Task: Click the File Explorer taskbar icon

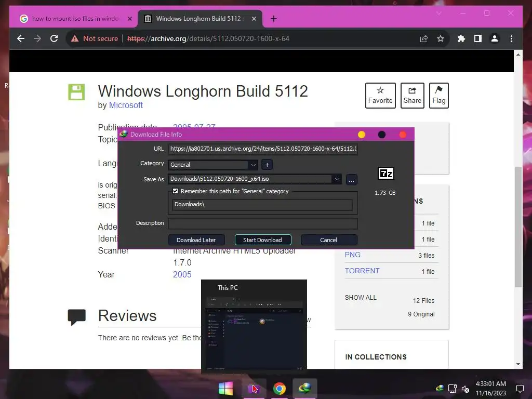Action: click(x=254, y=389)
